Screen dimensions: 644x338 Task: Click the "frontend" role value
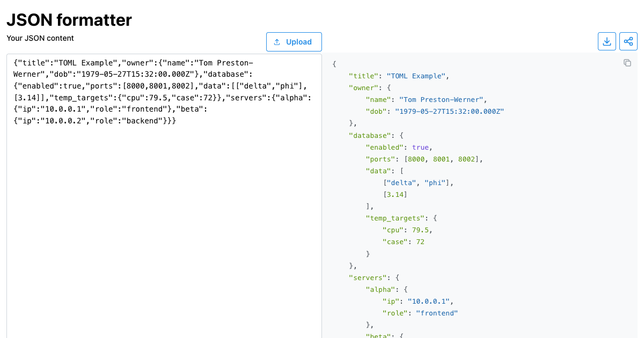[x=437, y=313]
